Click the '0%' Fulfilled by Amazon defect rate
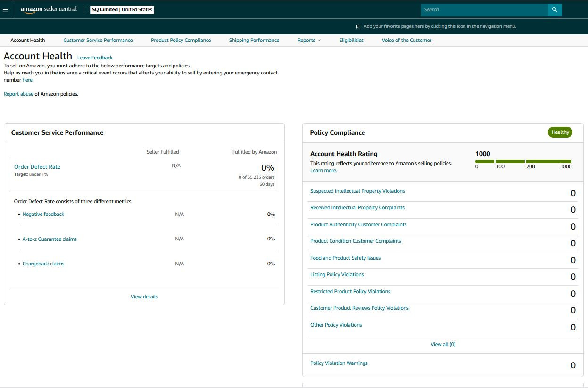 [x=268, y=167]
